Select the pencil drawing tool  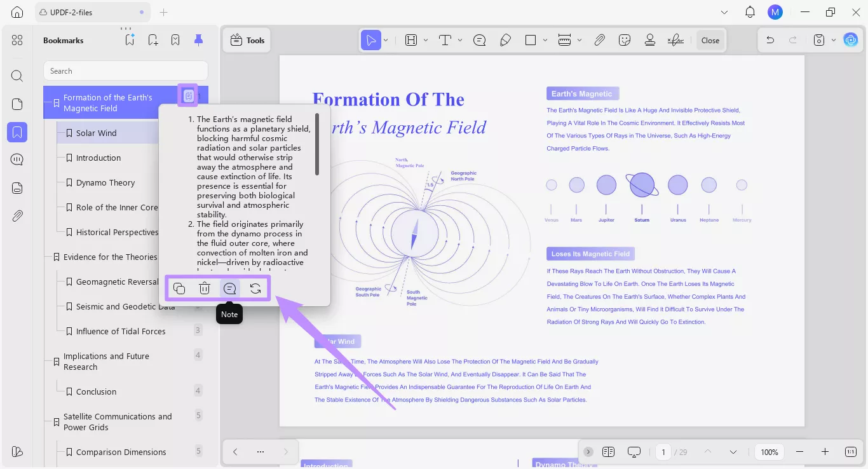click(x=505, y=40)
